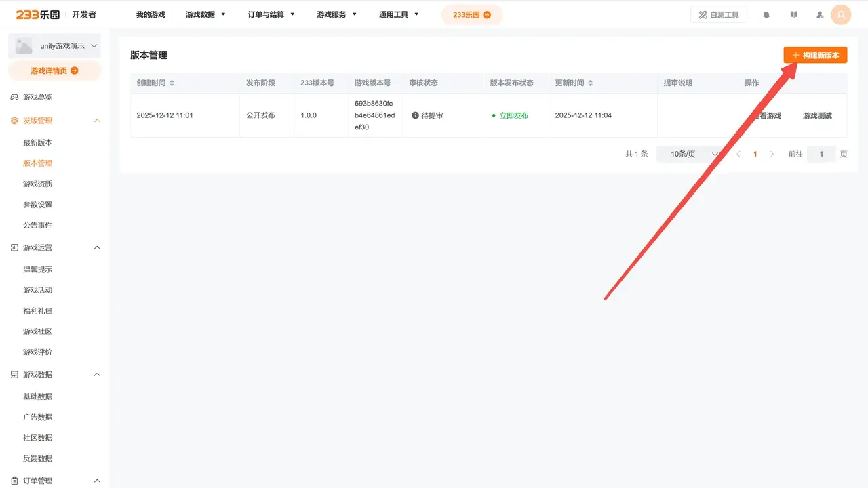Click the 前往 page number input field
Screen dimensions: 868x488
pyautogui.click(x=821, y=154)
